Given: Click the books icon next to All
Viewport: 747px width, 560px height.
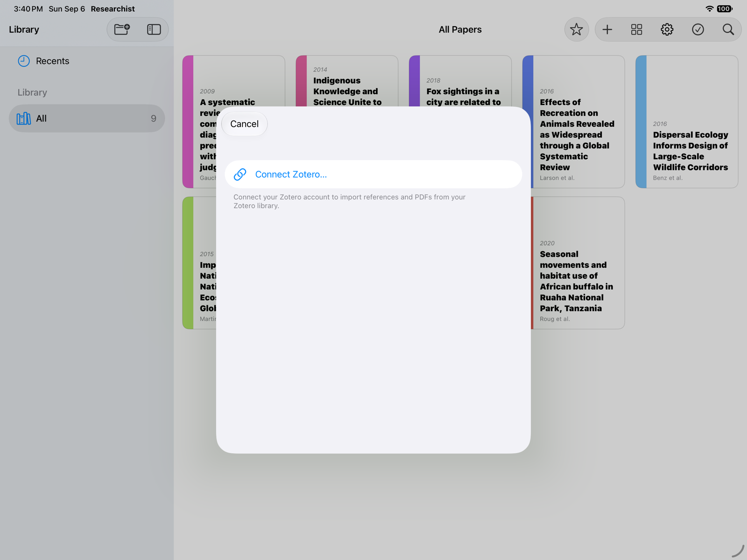Looking at the screenshot, I should point(24,119).
